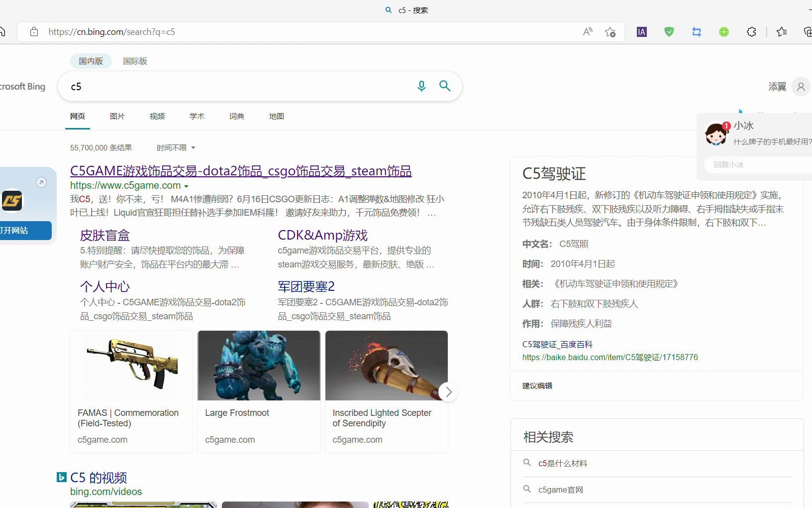The width and height of the screenshot is (812, 508).
Task: Click the 打开网站 button
Action: click(25, 231)
